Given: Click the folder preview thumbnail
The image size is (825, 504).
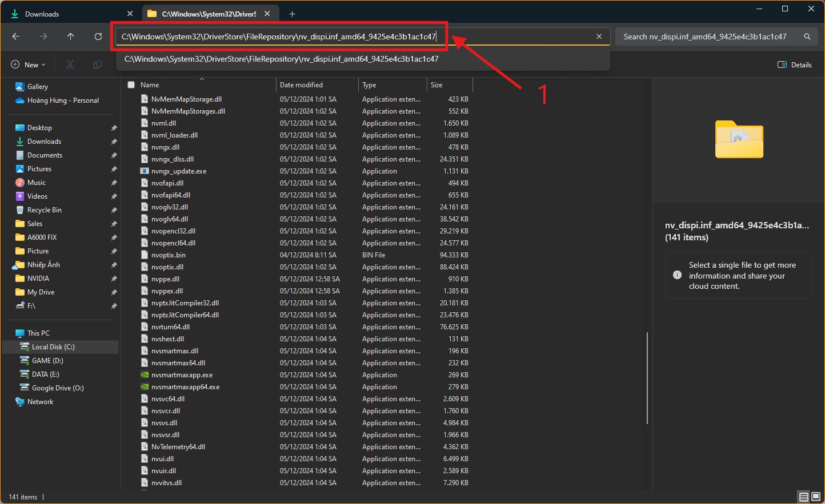Looking at the screenshot, I should click(x=739, y=139).
